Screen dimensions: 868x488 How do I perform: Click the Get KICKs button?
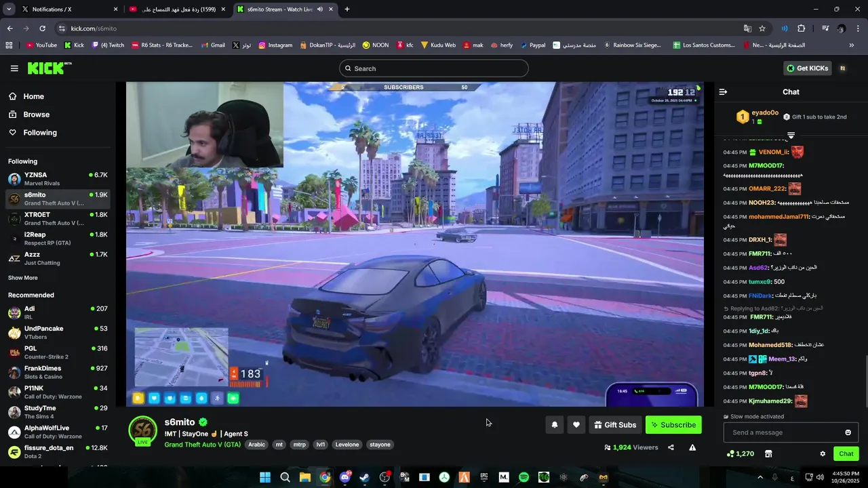(x=807, y=68)
